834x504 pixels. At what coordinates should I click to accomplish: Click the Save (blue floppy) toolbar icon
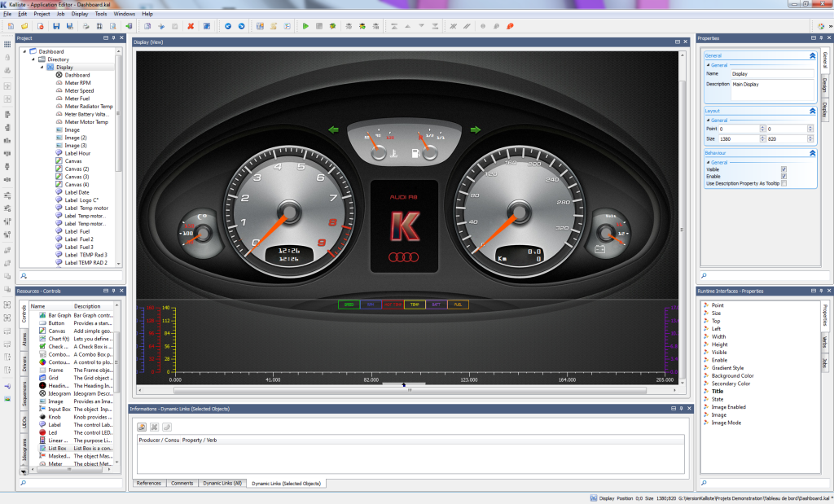(x=56, y=26)
